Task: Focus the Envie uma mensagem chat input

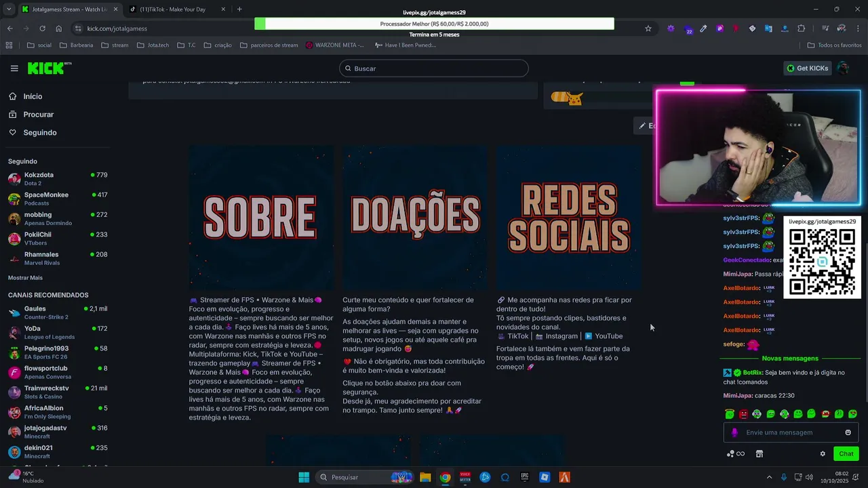Action: pos(790,432)
